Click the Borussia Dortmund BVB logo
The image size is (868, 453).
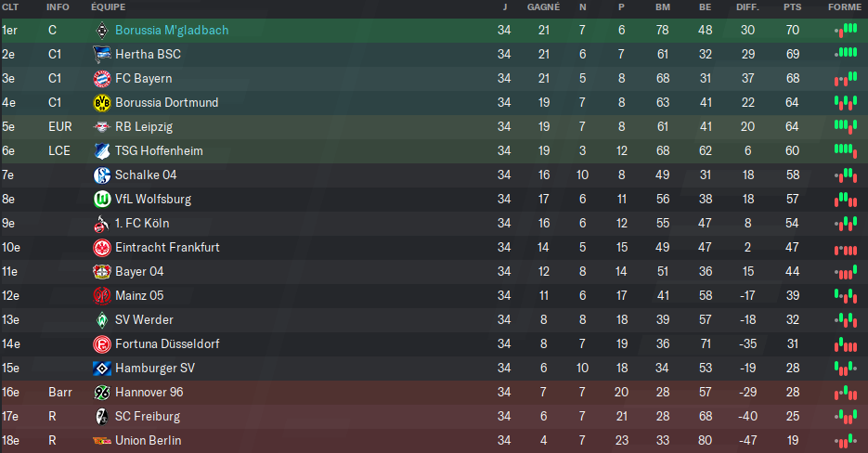click(102, 102)
